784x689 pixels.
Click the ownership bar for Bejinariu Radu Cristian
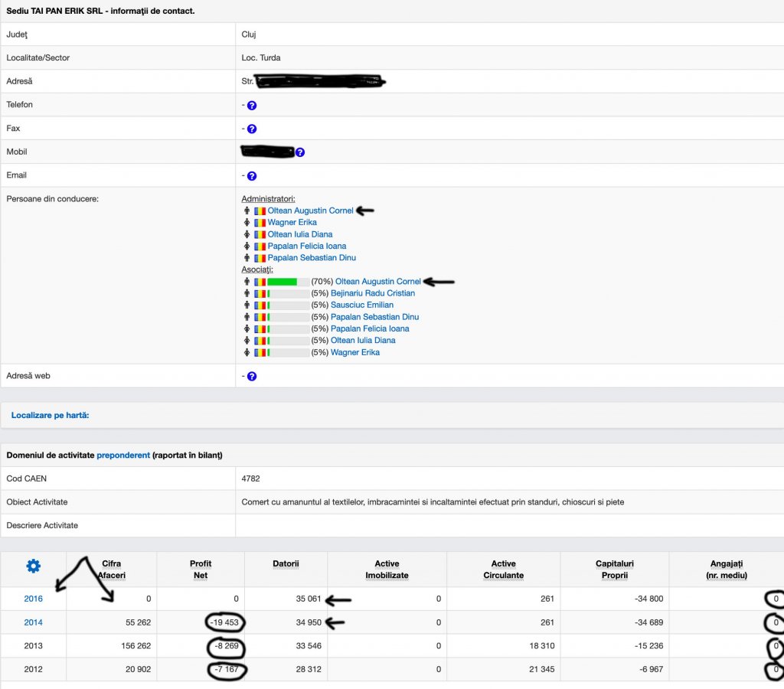coord(289,294)
